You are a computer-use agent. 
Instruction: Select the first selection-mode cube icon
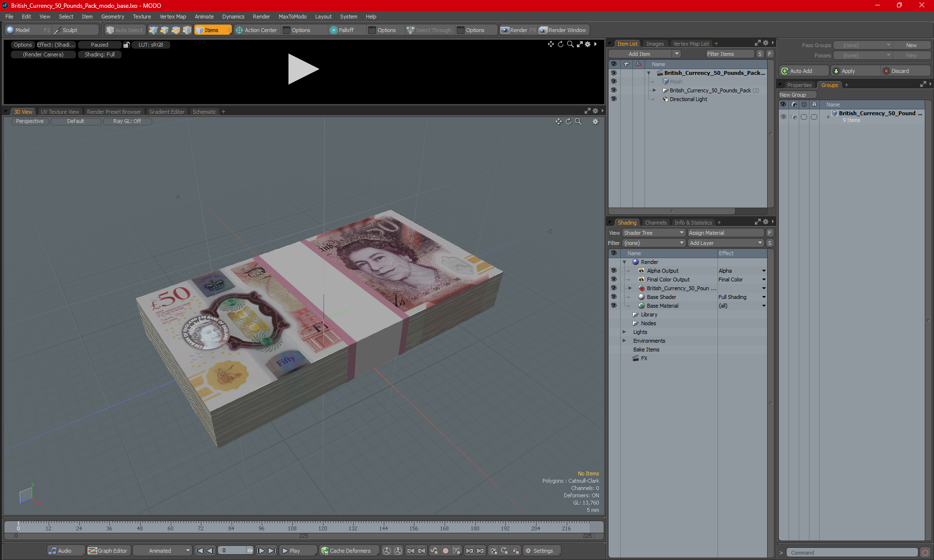(153, 30)
